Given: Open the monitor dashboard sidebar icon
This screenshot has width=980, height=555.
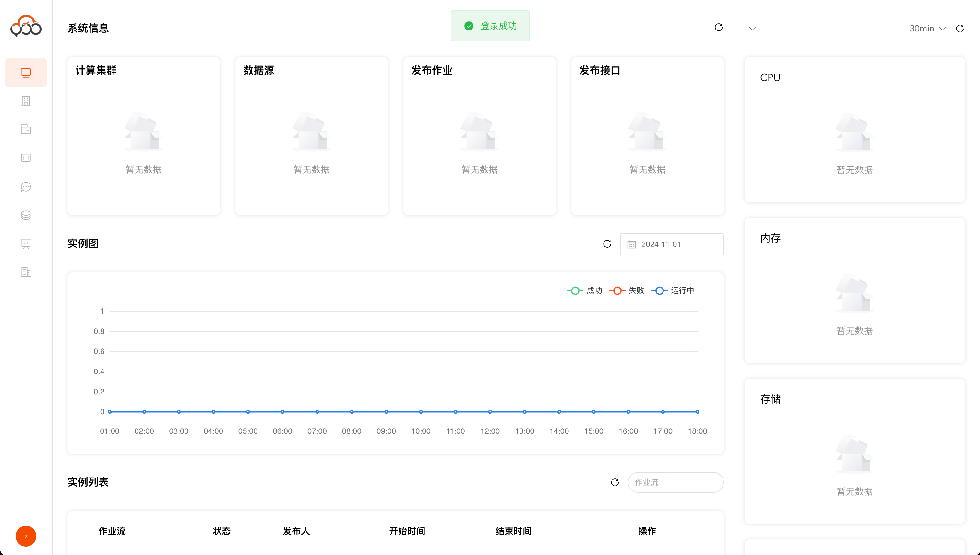Looking at the screenshot, I should tap(26, 72).
